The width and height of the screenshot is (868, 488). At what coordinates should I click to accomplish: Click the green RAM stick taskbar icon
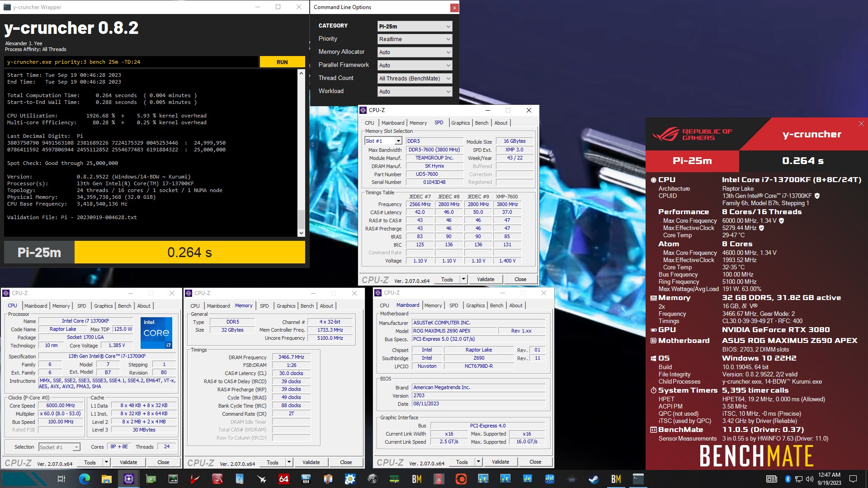coord(394,479)
